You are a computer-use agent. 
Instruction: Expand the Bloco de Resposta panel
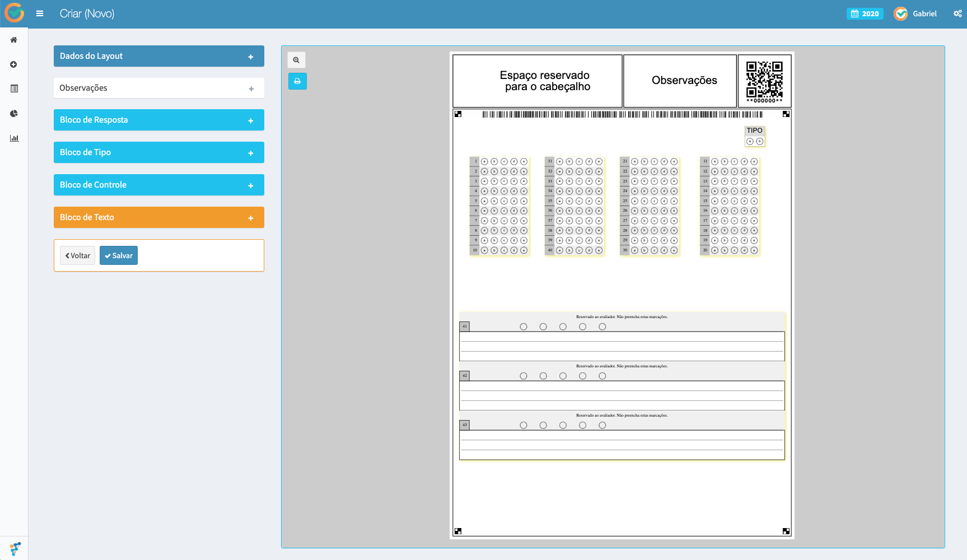point(159,120)
